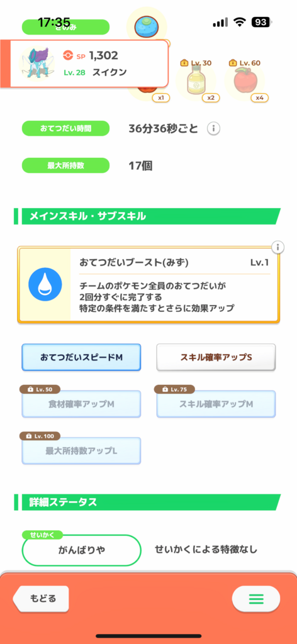Tap the 詳細ステータス section header
The height and width of the screenshot is (644, 297).
pos(147,502)
